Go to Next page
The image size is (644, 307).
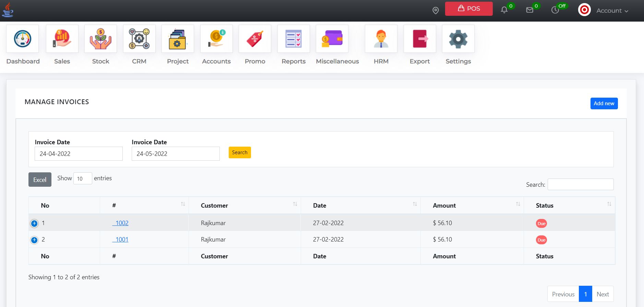[603, 294]
